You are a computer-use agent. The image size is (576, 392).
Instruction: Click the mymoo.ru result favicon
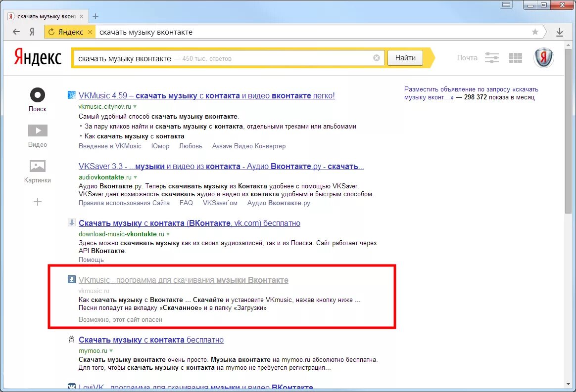coord(72,340)
